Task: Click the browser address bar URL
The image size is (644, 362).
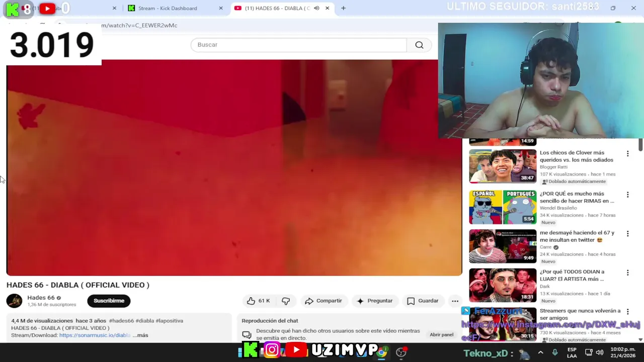Action: point(139,25)
